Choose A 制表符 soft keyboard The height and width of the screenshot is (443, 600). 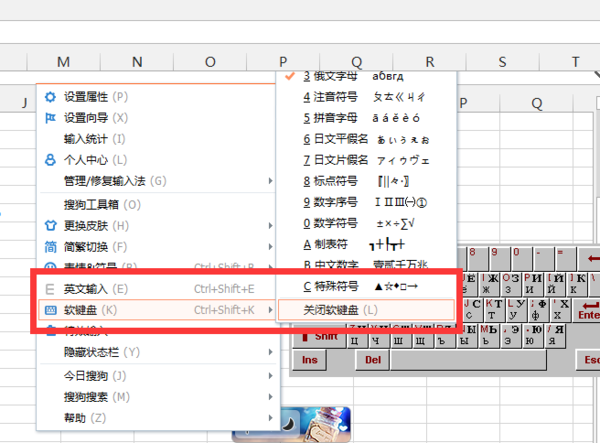366,244
